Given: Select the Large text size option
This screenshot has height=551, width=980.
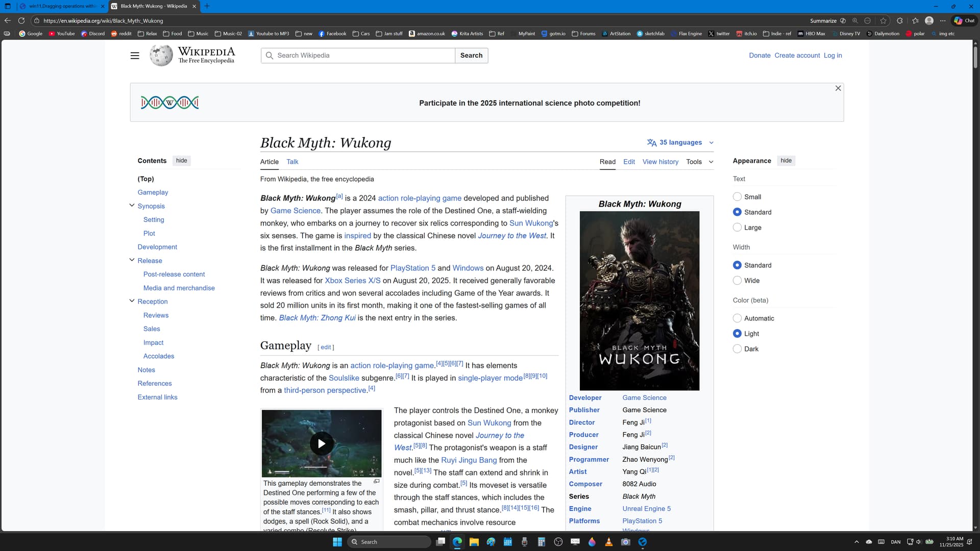Looking at the screenshot, I should 737,228.
